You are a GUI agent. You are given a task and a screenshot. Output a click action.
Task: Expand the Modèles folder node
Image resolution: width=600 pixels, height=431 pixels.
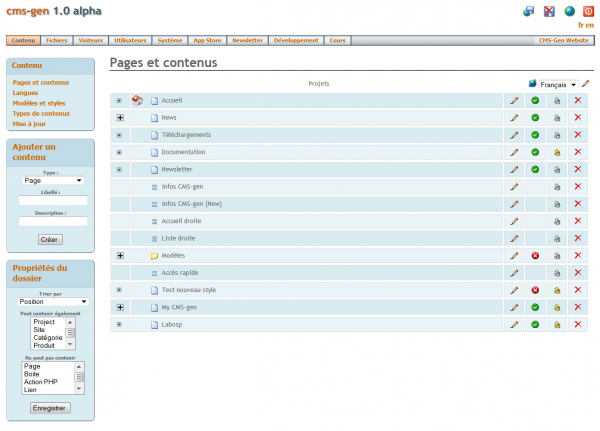(120, 255)
